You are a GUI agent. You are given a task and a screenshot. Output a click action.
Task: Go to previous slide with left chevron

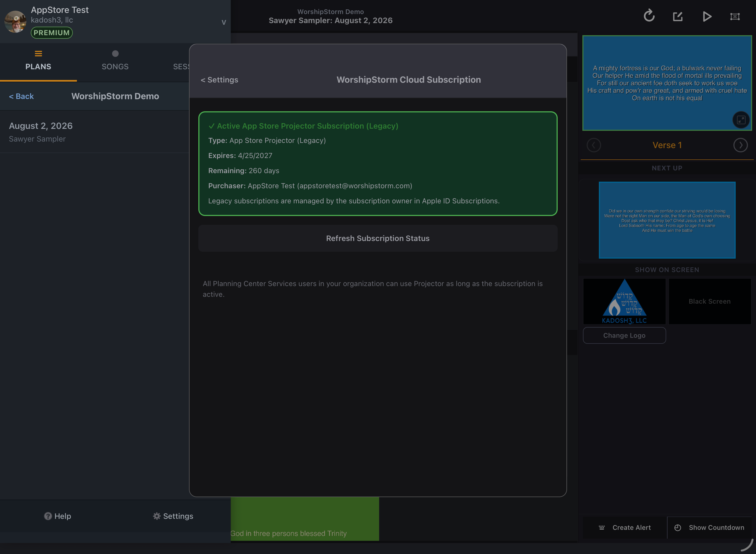(594, 145)
